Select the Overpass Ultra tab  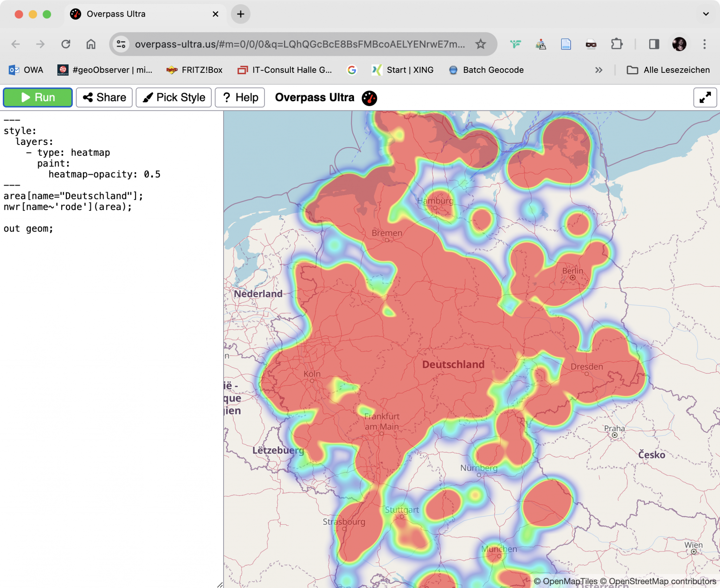tap(145, 14)
